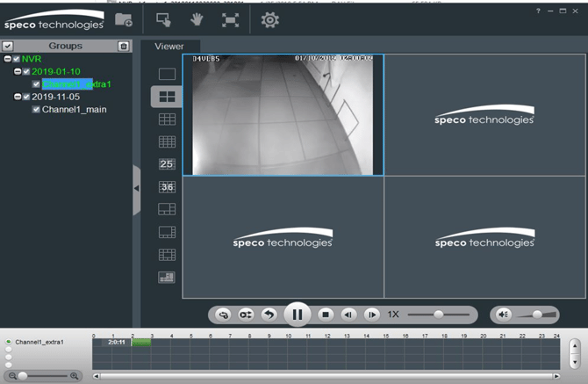Click the volume slider handle

(x=537, y=315)
